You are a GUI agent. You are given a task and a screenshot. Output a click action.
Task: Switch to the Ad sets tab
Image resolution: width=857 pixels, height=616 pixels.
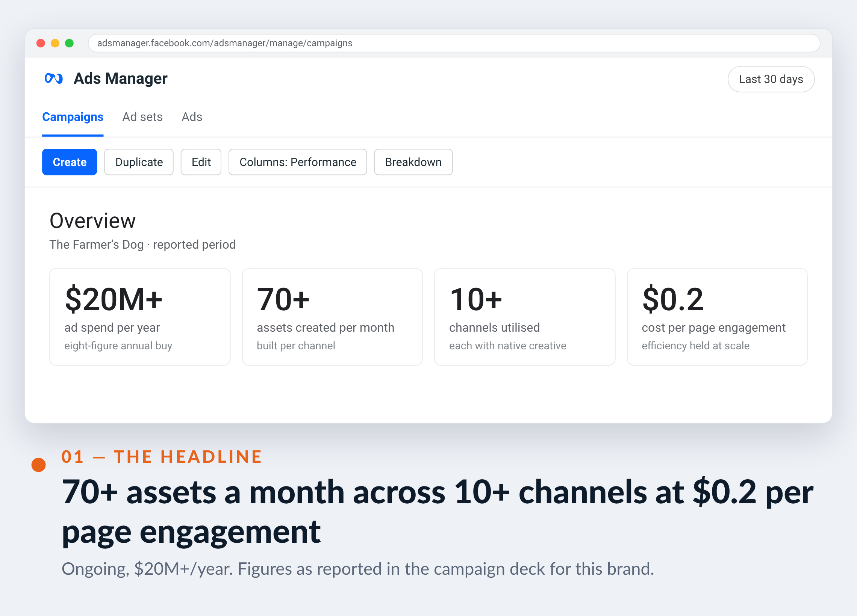tap(142, 117)
